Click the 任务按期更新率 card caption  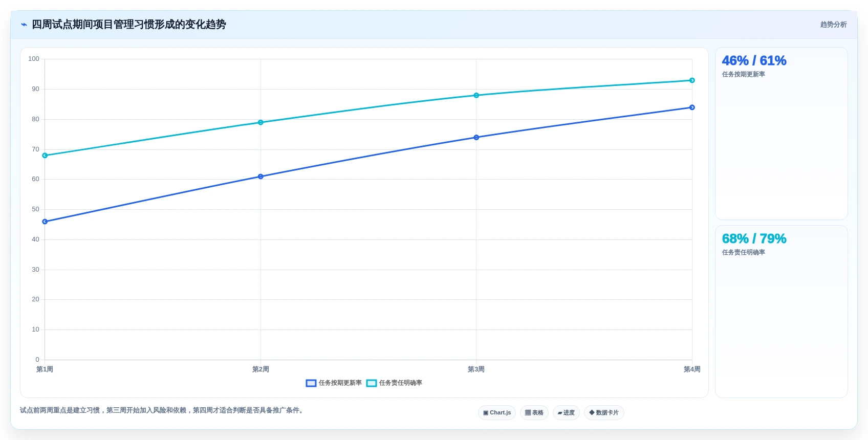pos(743,75)
